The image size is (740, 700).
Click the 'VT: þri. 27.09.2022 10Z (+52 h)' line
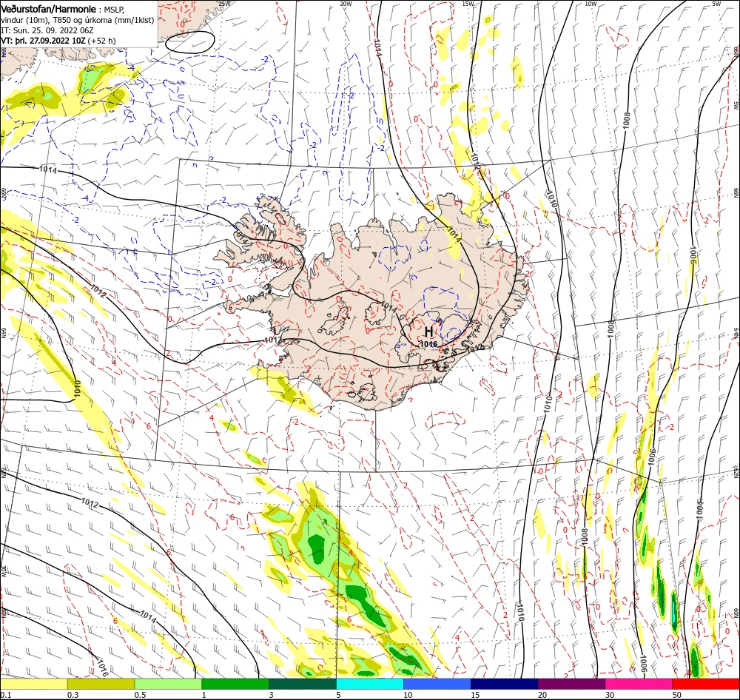pos(58,41)
